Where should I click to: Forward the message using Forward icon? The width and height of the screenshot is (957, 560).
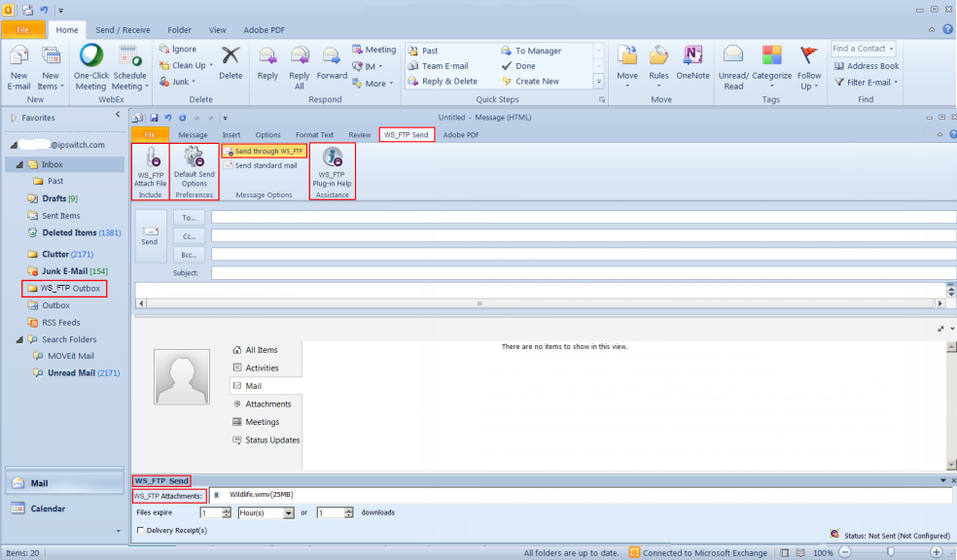coord(332,56)
